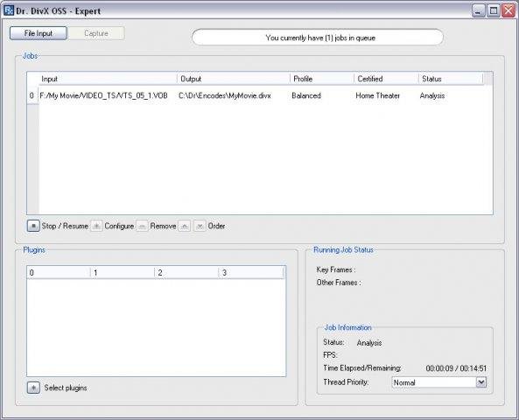Click Plugins column header 2
Viewport: 519px width, 420px height.
(x=186, y=273)
